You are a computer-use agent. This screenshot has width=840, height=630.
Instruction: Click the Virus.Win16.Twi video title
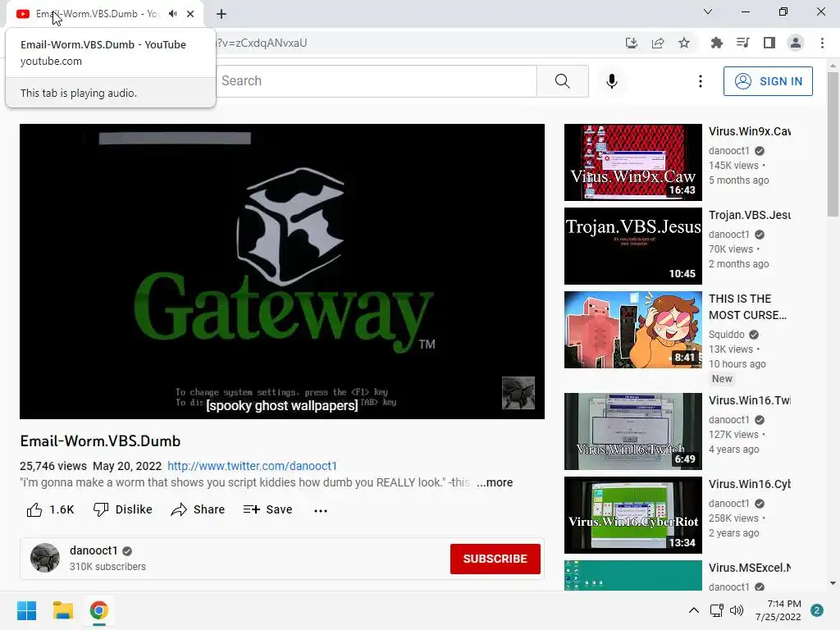[750, 400]
